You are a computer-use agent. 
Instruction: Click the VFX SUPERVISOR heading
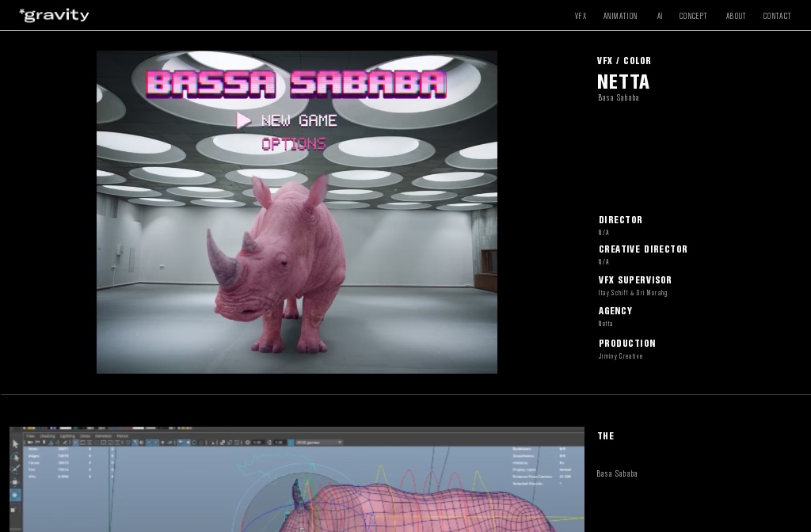635,280
